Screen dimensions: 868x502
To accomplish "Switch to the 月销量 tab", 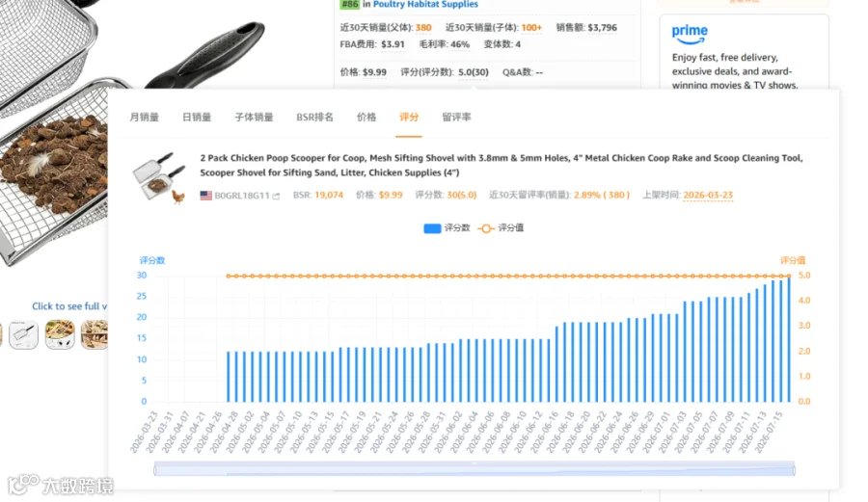I will point(144,118).
